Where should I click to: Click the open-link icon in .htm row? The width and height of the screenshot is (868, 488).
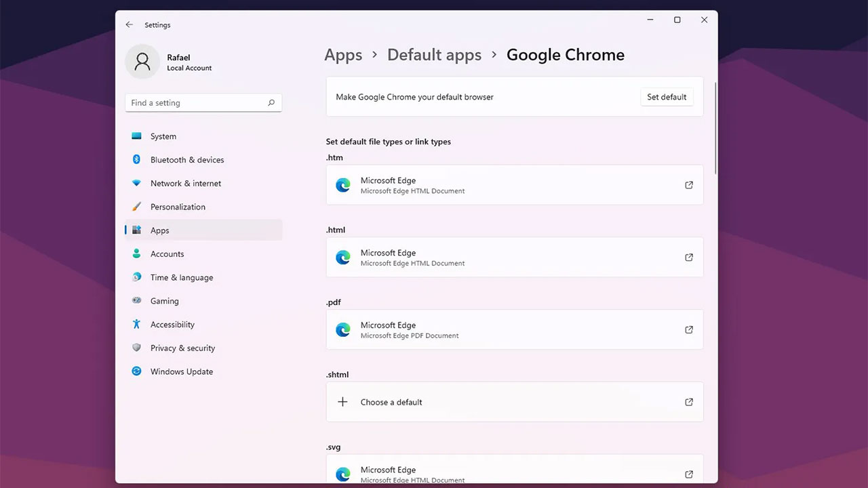689,185
